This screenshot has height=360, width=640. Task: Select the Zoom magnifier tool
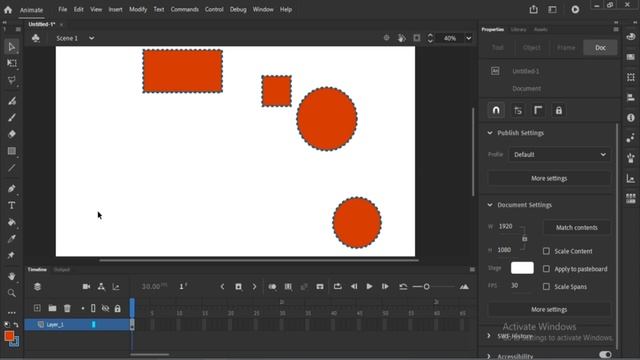pyautogui.click(x=11, y=293)
